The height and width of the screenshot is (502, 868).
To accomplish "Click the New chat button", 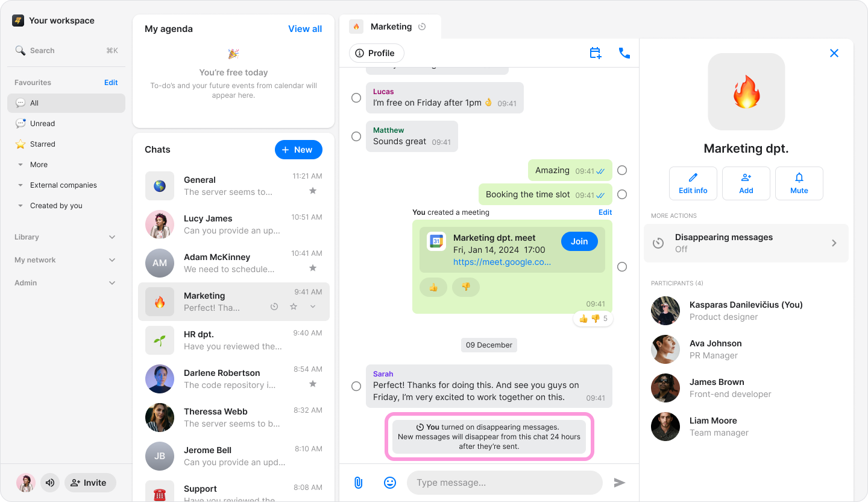I will (x=298, y=150).
